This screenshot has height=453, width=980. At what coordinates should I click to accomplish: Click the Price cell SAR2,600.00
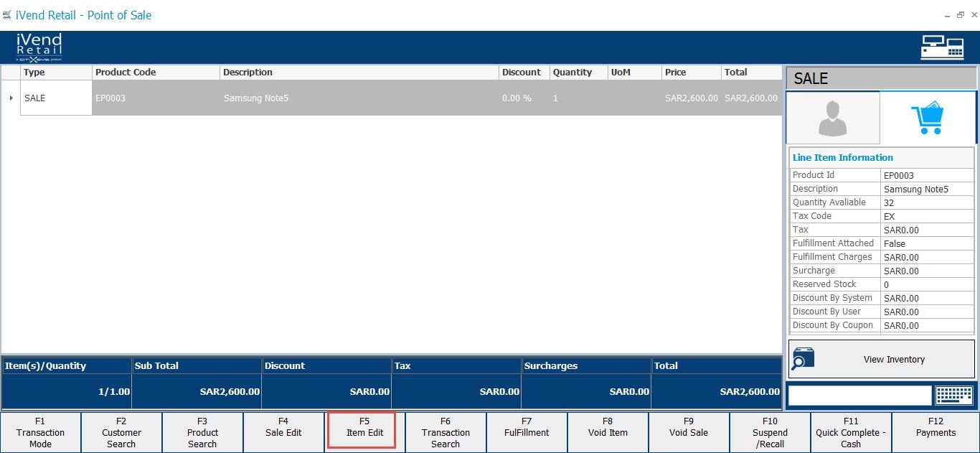(692, 98)
